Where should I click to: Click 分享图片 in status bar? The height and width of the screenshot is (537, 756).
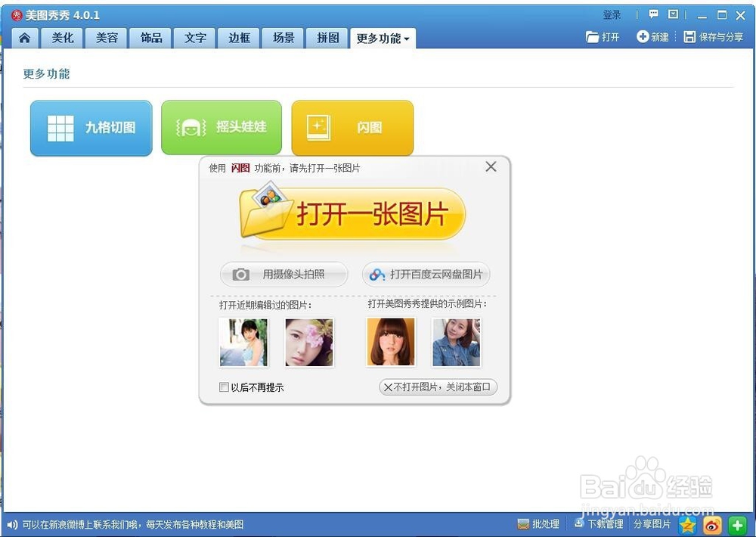pos(652,524)
